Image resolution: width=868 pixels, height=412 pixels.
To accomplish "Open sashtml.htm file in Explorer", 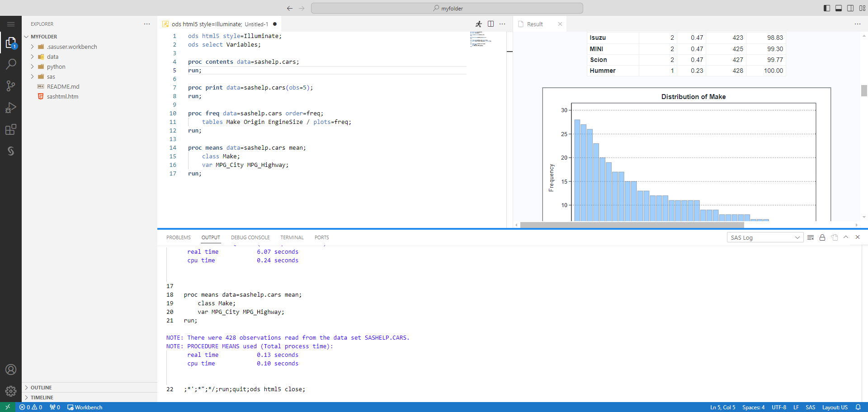I will 62,97.
